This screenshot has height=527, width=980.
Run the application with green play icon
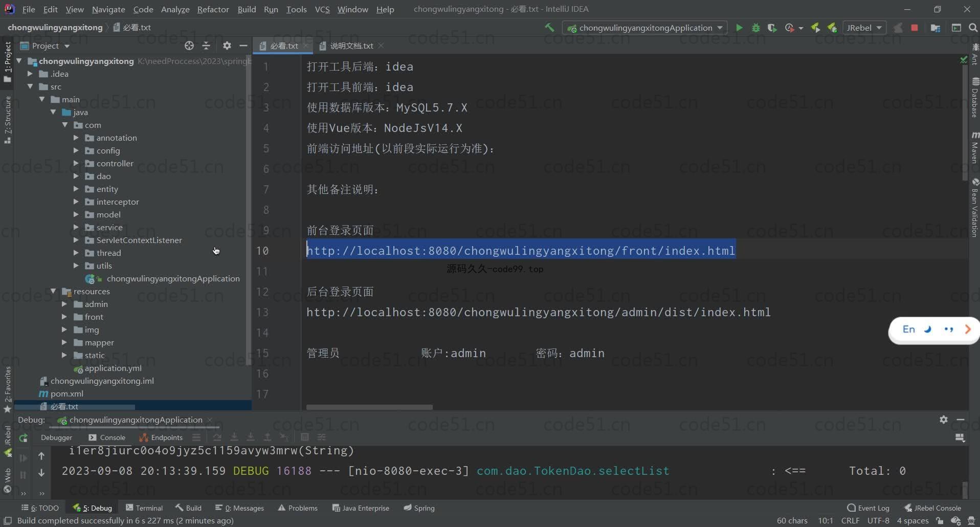[739, 28]
